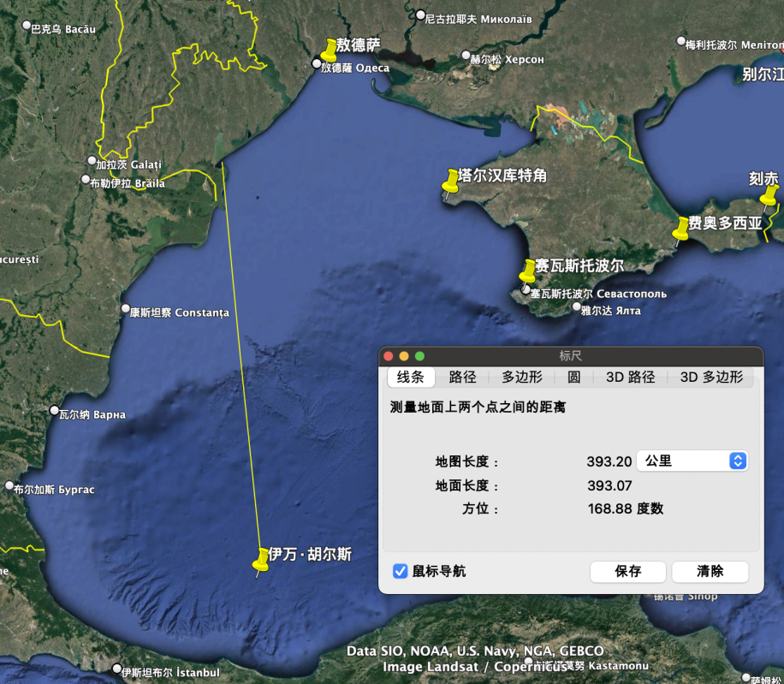Switch to the 路径 tab
The image size is (784, 684).
[462, 377]
